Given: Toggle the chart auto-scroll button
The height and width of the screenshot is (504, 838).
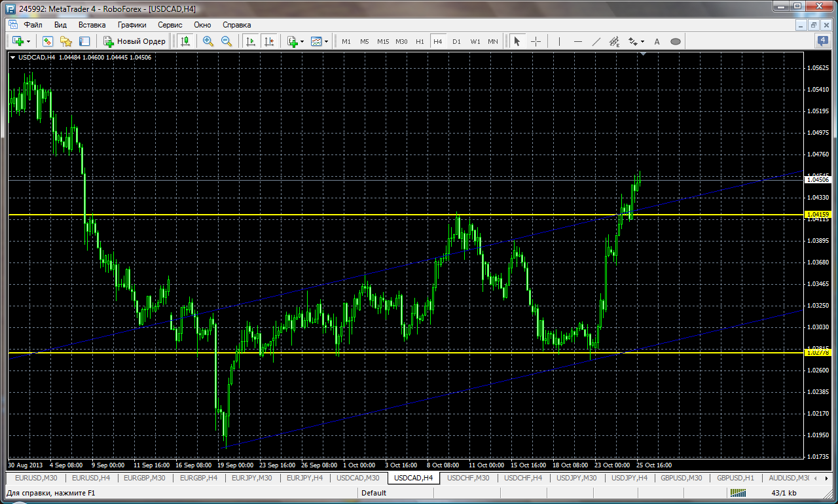Looking at the screenshot, I should point(250,41).
